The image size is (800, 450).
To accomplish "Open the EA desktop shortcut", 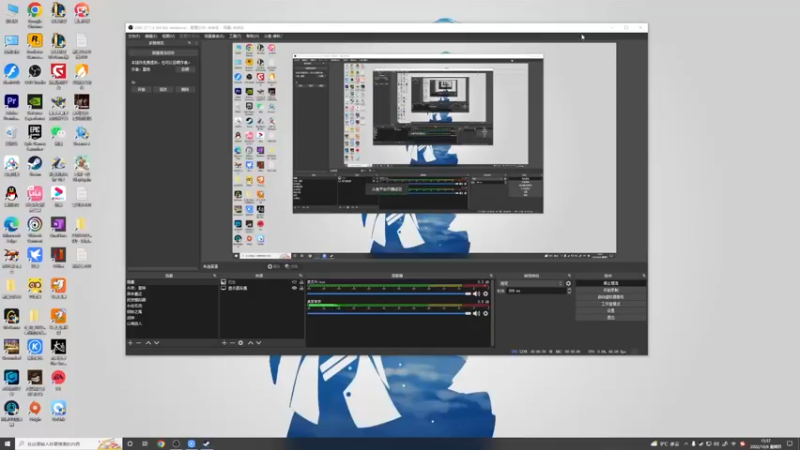I will 58,381.
